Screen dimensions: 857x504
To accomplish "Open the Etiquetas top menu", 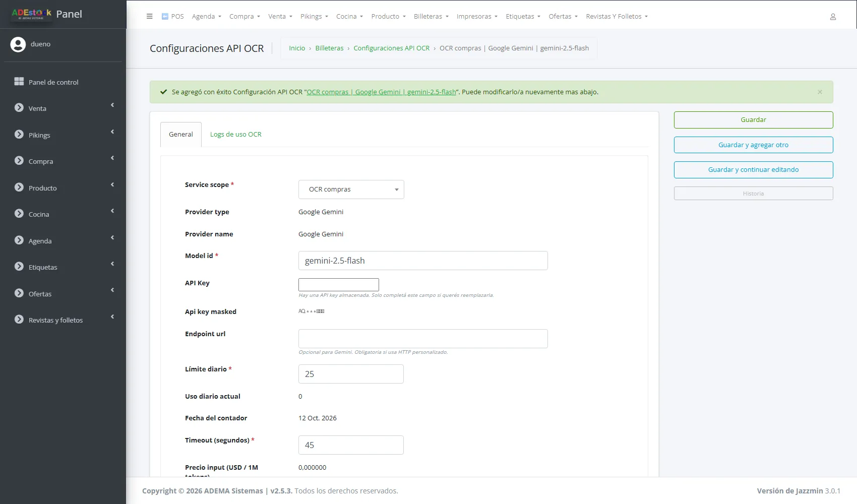I will coord(523,16).
